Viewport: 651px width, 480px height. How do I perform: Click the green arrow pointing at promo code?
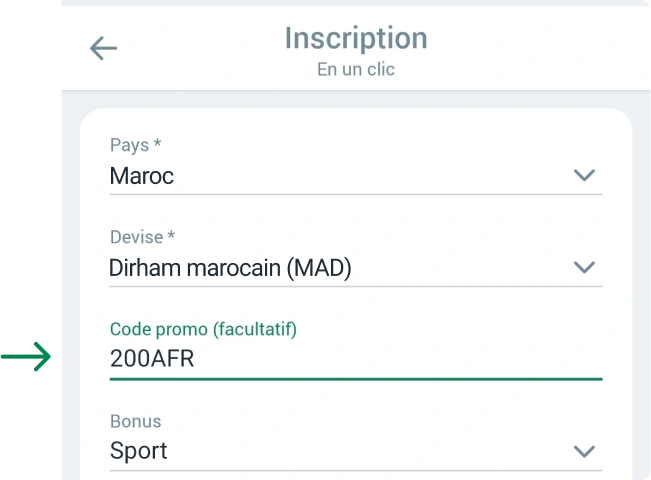(28, 357)
